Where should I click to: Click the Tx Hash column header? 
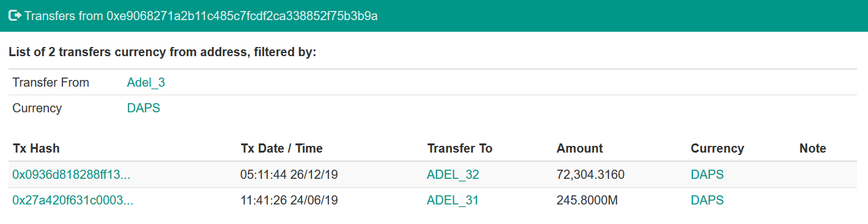click(36, 148)
